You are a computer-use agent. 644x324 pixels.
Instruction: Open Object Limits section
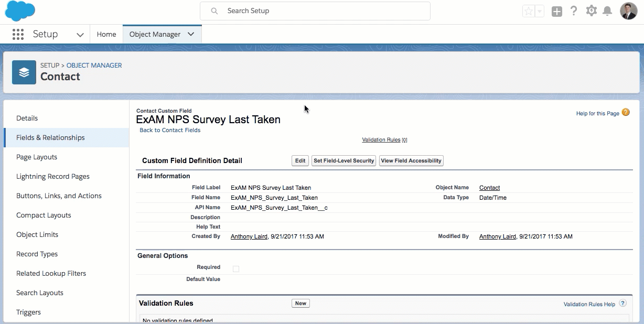coord(66,234)
